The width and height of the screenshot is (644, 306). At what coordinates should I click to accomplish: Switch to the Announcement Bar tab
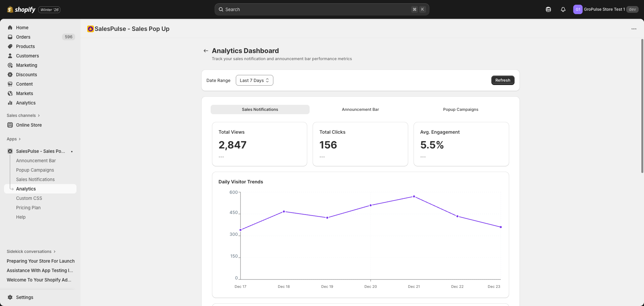coord(360,109)
